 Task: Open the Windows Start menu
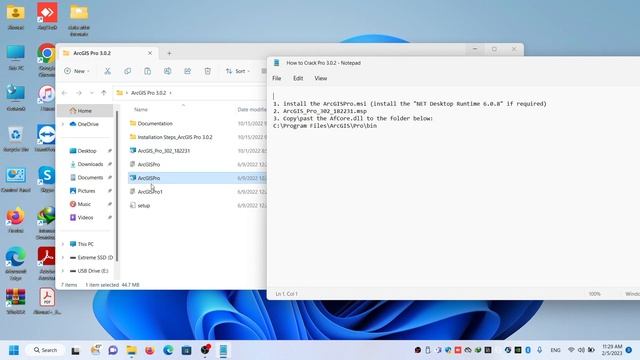[x=14, y=350]
